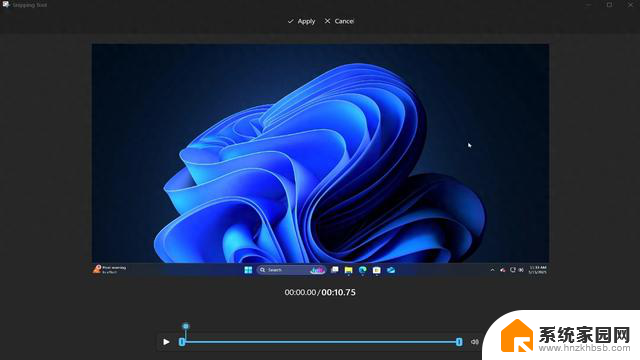Mute the video volume

[x=474, y=342]
